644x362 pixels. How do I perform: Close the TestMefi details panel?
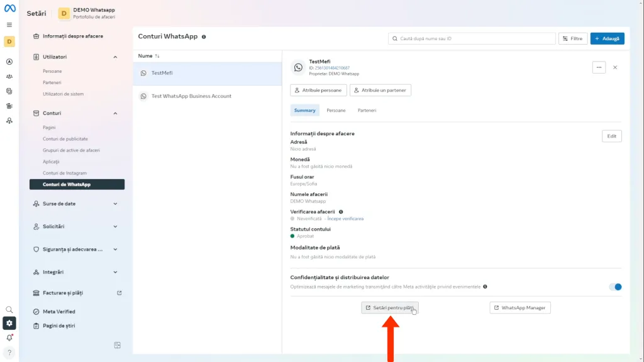615,67
